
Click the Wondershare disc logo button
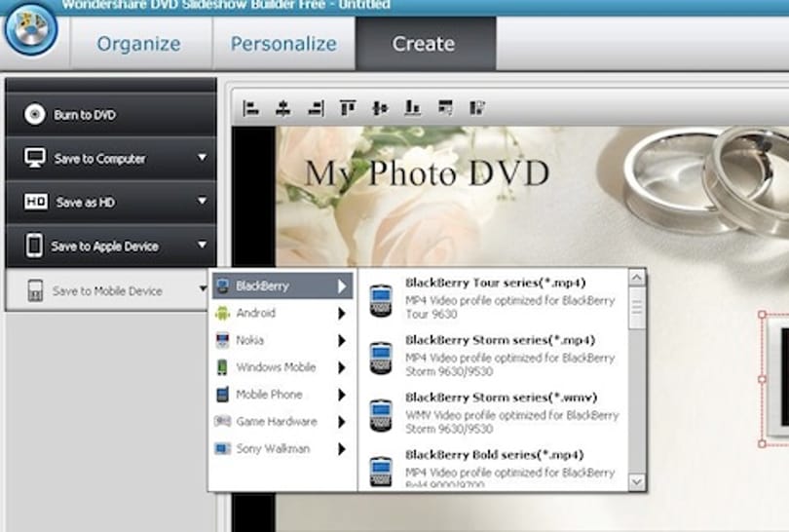(31, 28)
